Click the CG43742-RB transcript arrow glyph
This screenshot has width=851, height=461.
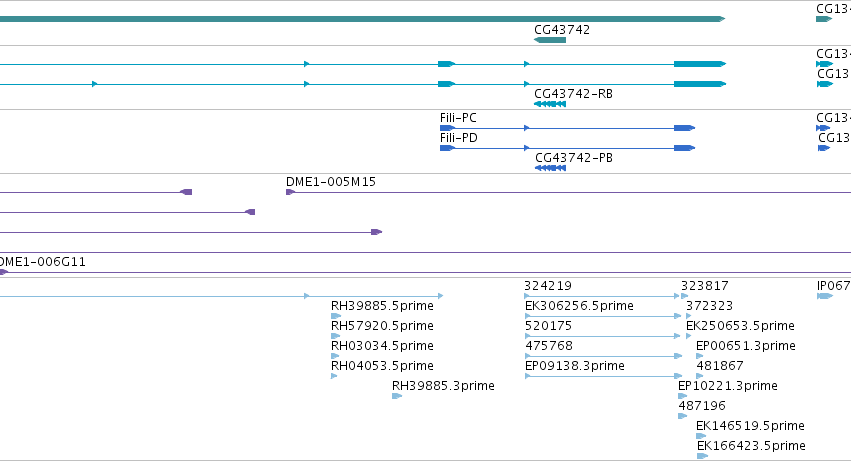(x=550, y=104)
